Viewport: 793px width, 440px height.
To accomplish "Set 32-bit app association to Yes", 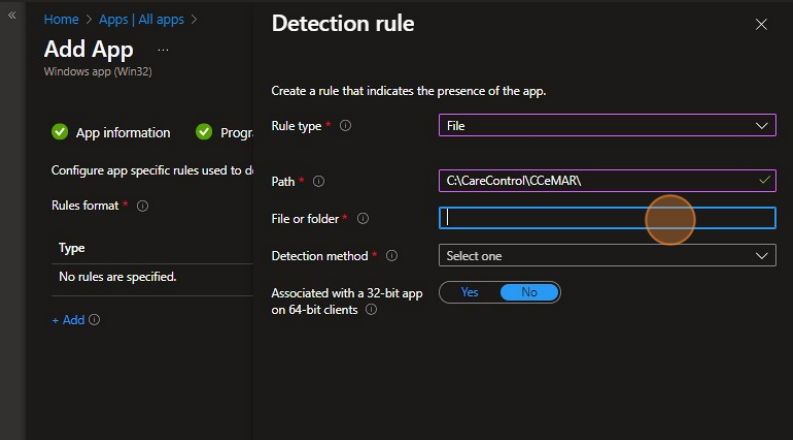I will point(469,292).
